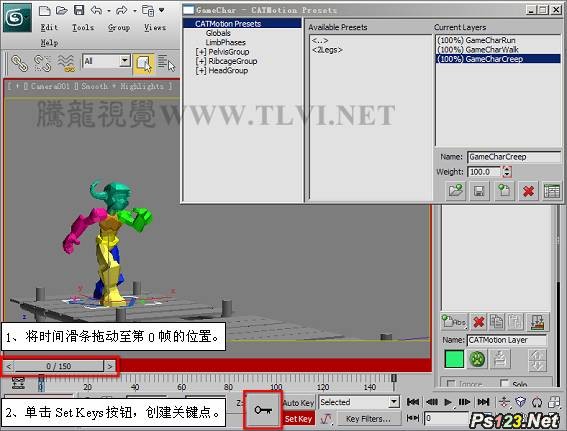Image resolution: width=567 pixels, height=431 pixels.
Task: Open the Redo history dropdown arrow
Action: point(134,11)
